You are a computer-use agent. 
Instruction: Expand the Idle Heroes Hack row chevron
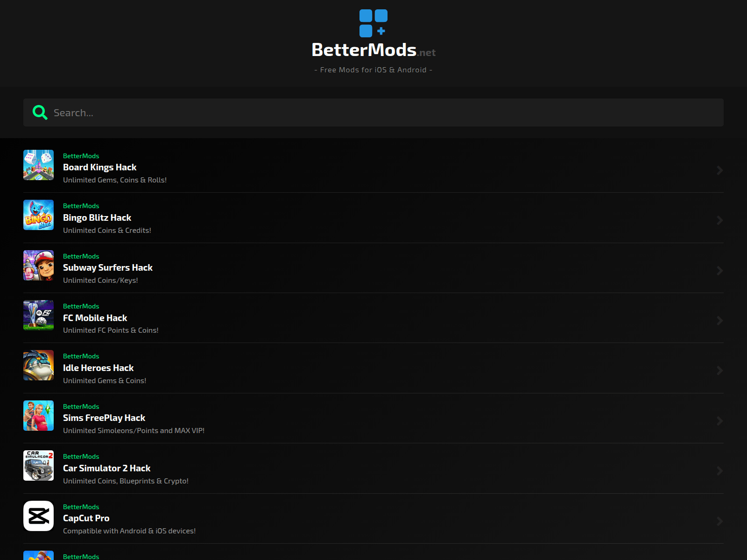coord(719,371)
